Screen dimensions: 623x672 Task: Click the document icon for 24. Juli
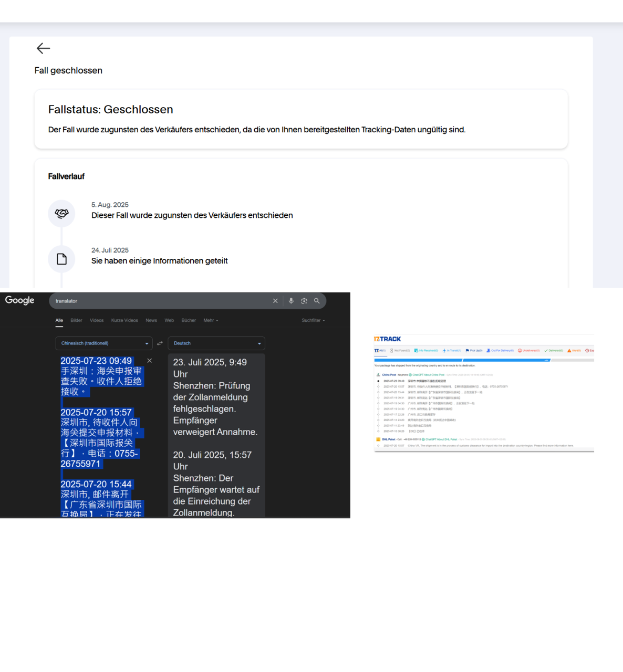[61, 259]
